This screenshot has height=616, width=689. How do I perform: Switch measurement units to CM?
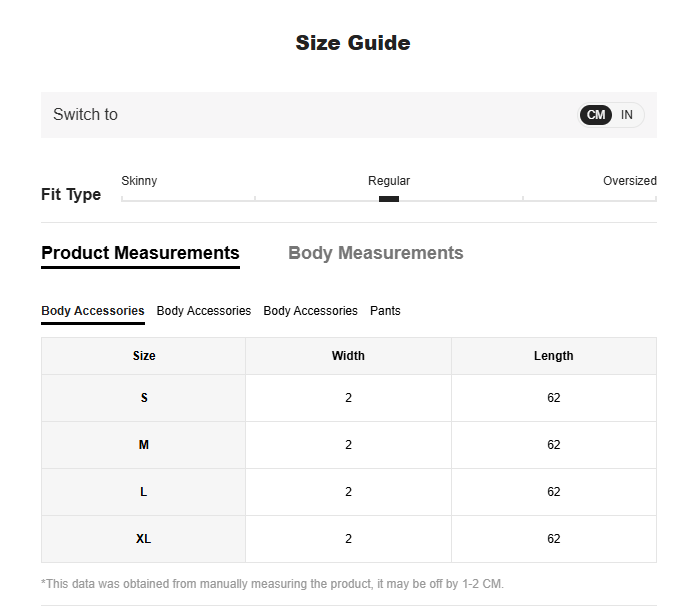pyautogui.click(x=595, y=115)
